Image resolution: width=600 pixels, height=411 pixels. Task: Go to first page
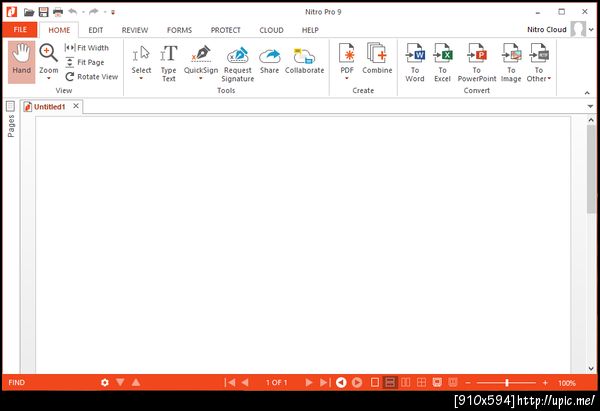(230, 382)
